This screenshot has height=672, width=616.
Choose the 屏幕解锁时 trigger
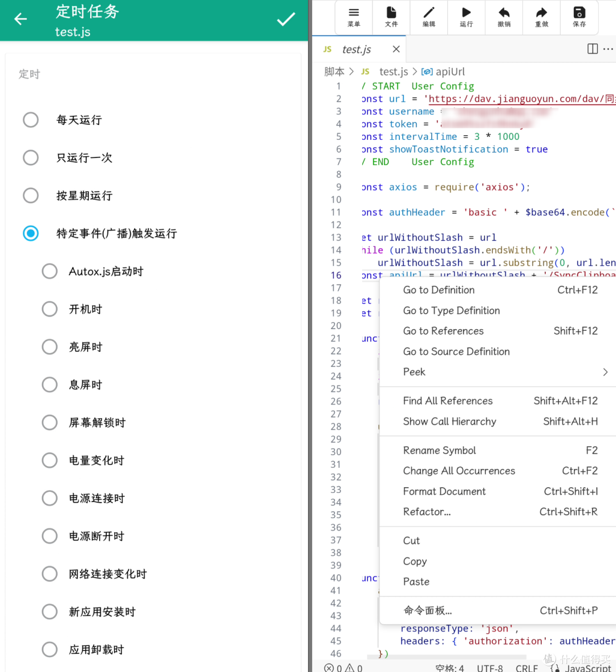[50, 423]
